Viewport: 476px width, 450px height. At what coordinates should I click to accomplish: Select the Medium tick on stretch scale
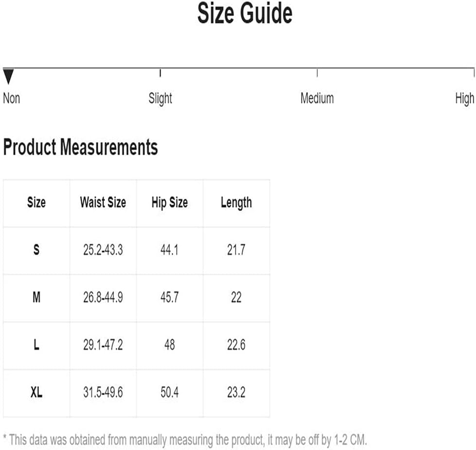(x=317, y=73)
